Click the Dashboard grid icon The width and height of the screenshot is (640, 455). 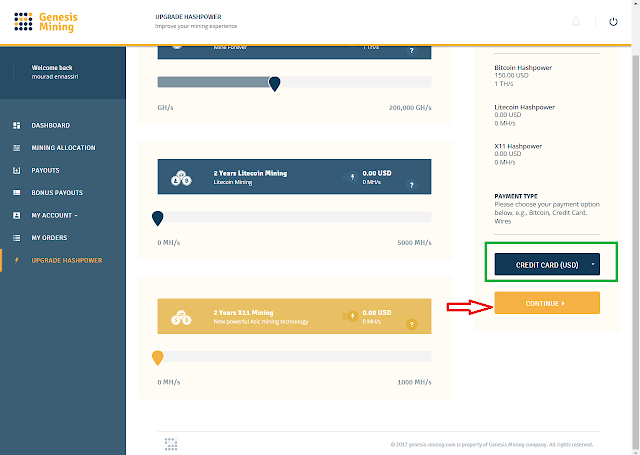pos(16,125)
